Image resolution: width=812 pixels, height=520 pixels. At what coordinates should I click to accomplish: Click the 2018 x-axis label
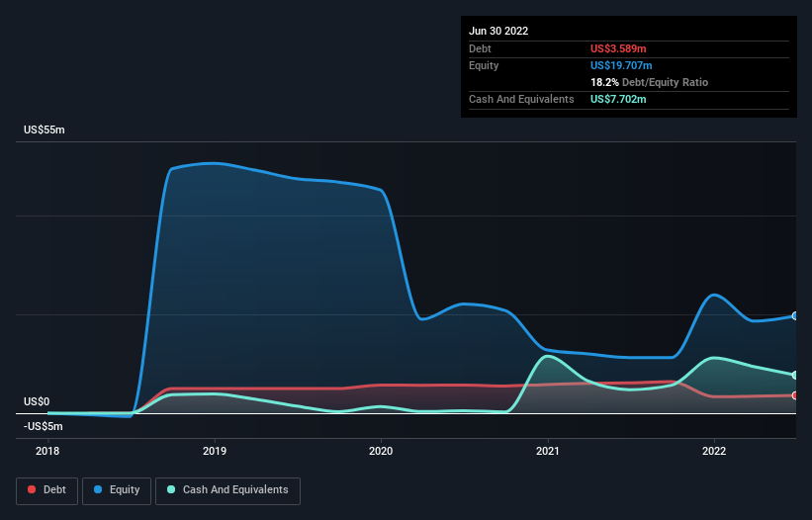coord(47,451)
